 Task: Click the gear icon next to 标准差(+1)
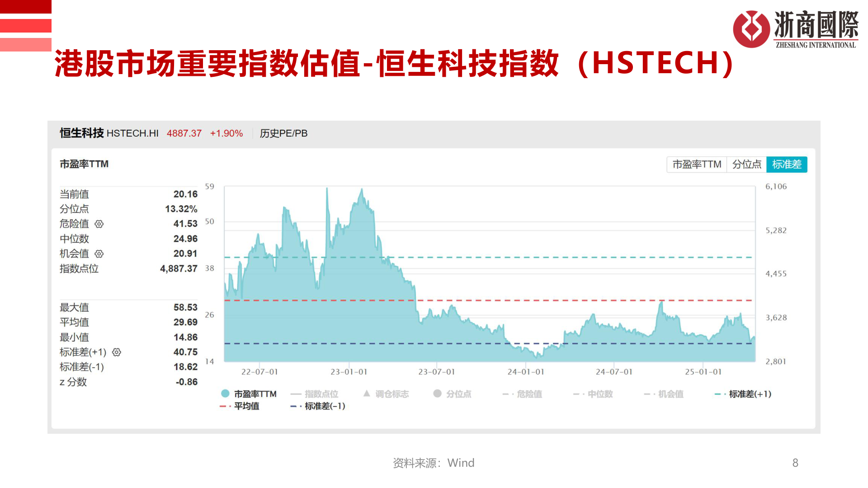[x=117, y=352]
